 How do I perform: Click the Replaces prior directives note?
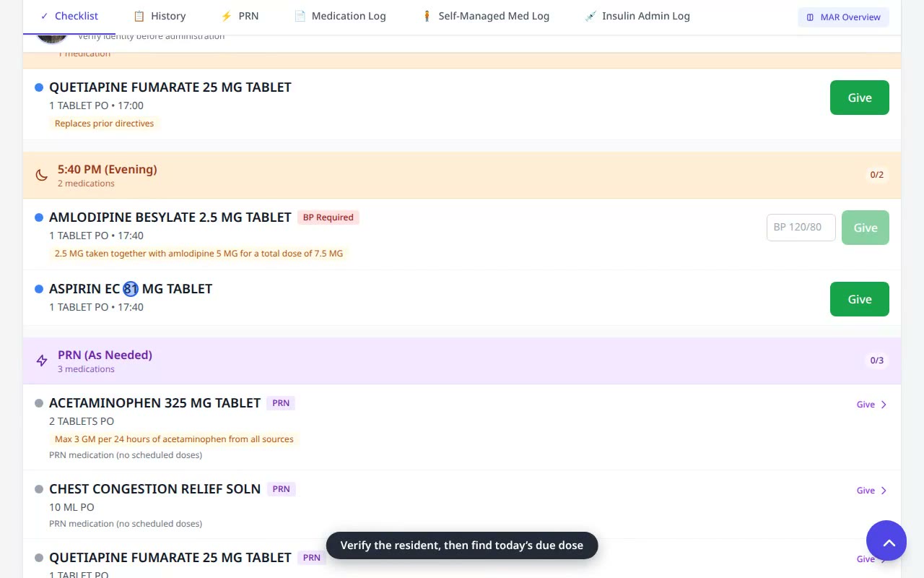[104, 124]
